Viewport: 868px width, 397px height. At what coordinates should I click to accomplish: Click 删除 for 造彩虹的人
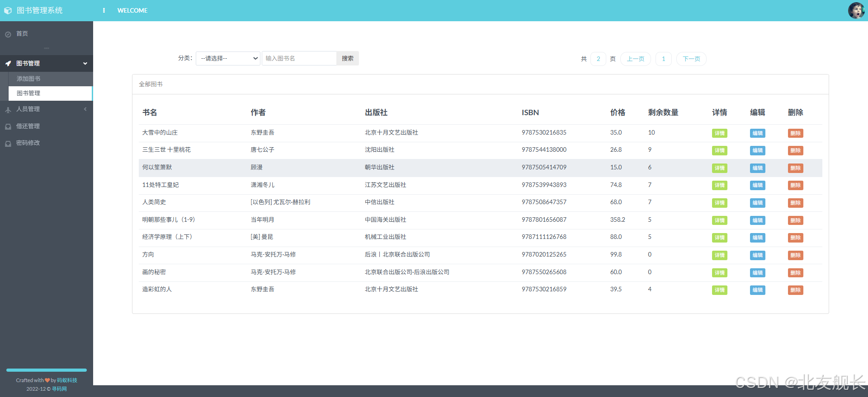[796, 290]
